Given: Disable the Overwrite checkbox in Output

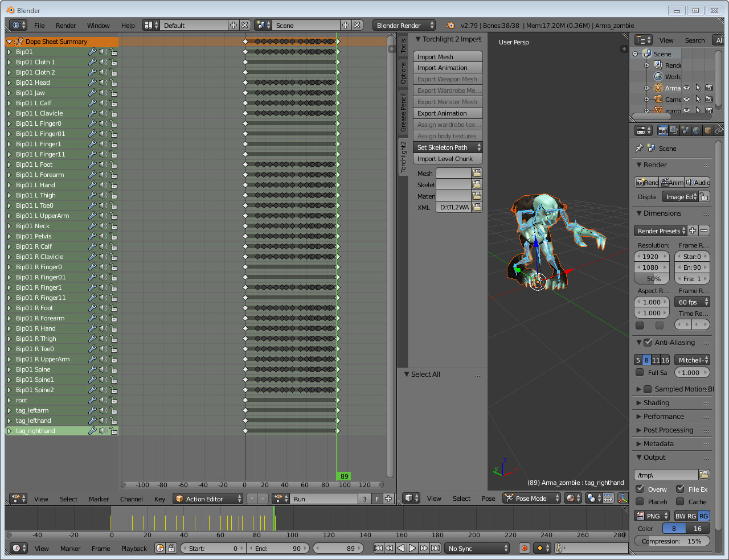Looking at the screenshot, I should (x=640, y=489).
